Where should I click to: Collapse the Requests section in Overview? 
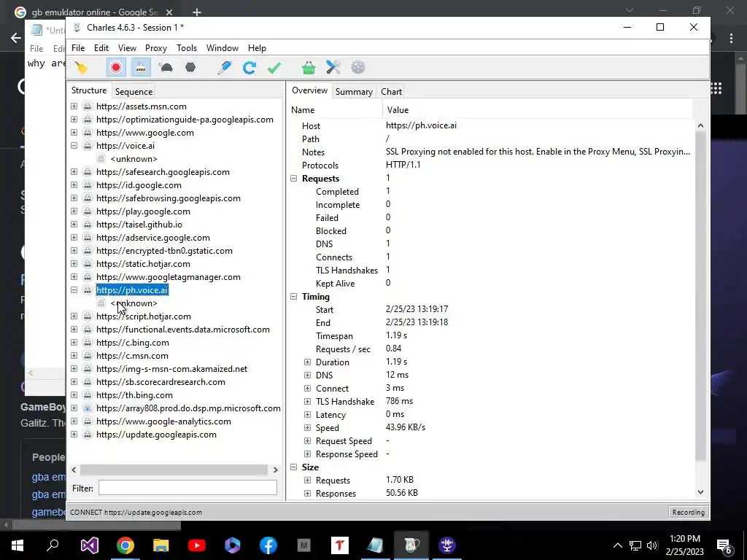point(293,179)
